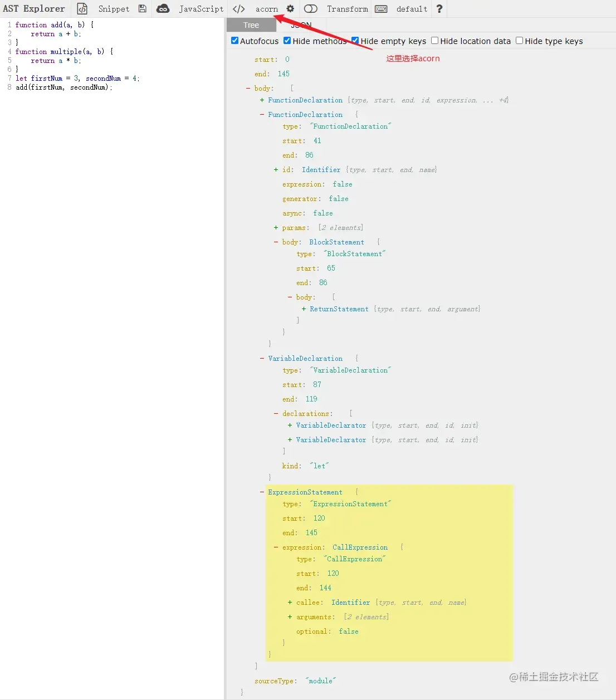Enable Hide location data checkbox

pyautogui.click(x=435, y=41)
